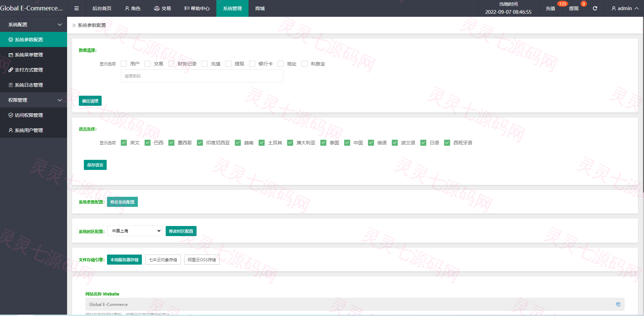This screenshot has width=644, height=316.
Task: Toggle the sidebar collapse hamburger icon
Action: 76,8
